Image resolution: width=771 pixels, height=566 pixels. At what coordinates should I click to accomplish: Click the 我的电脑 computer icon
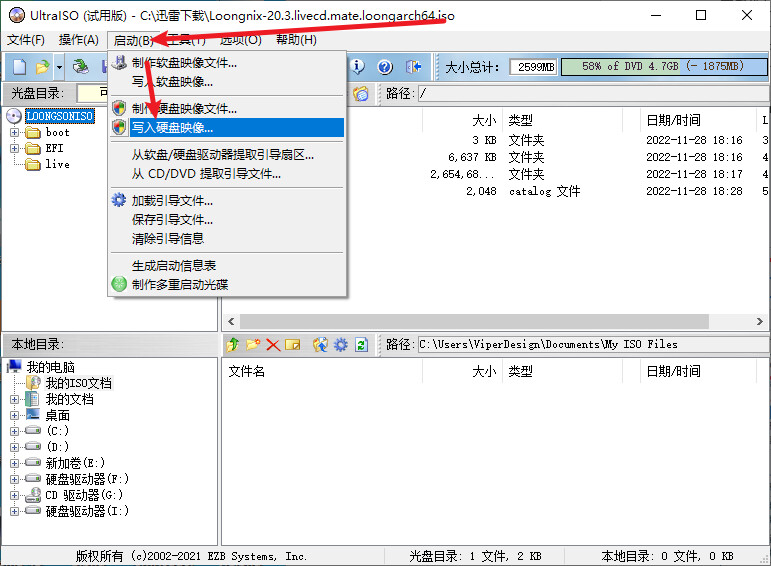[x=14, y=366]
